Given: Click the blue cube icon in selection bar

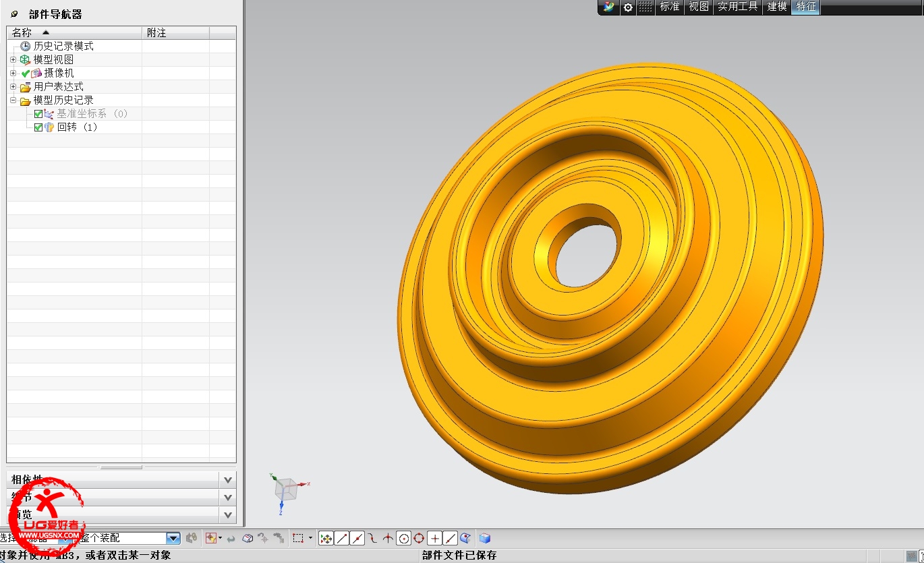Looking at the screenshot, I should [x=484, y=538].
